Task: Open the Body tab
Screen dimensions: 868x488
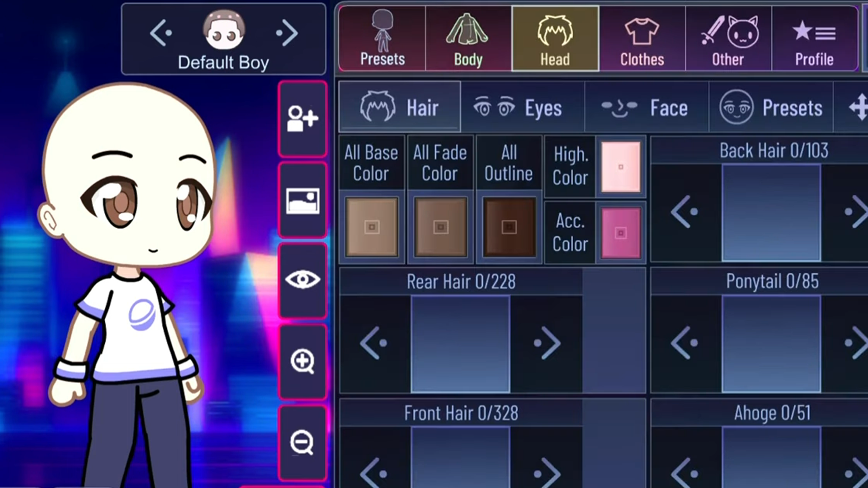Action: [x=468, y=38]
